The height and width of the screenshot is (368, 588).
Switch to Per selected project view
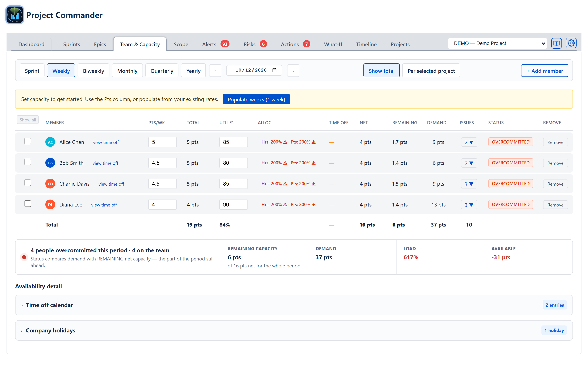[x=431, y=71]
